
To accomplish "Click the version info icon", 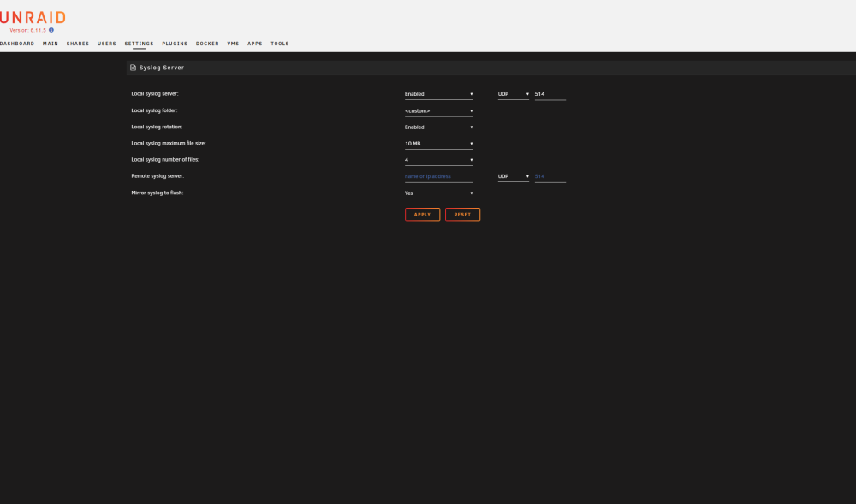I will [51, 30].
